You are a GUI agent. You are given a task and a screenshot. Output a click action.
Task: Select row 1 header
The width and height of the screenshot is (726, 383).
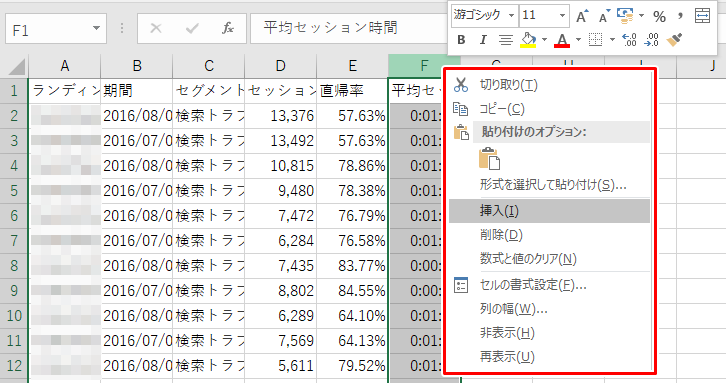[x=14, y=90]
